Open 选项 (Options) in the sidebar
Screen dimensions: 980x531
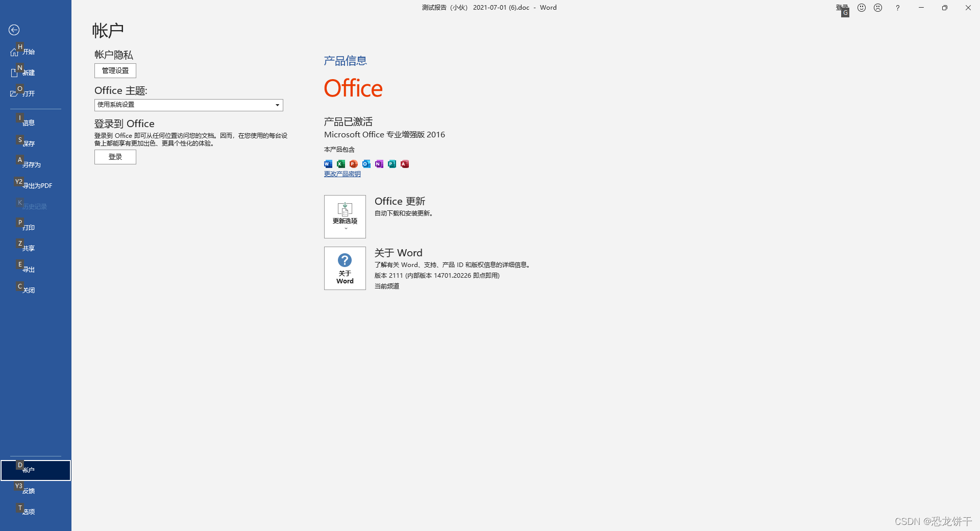coord(36,512)
